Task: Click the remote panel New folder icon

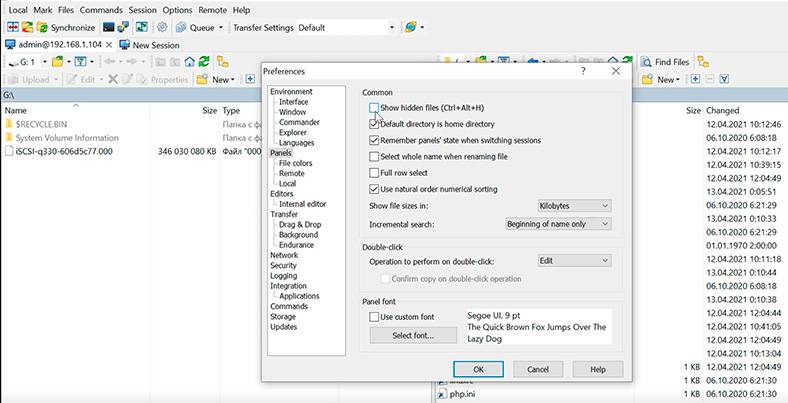Action: click(x=647, y=79)
